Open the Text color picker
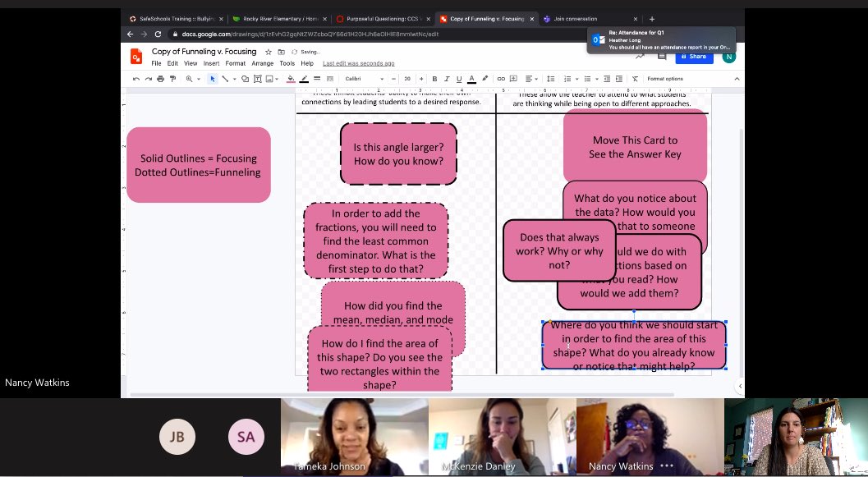This screenshot has height=477, width=868. 471,79
